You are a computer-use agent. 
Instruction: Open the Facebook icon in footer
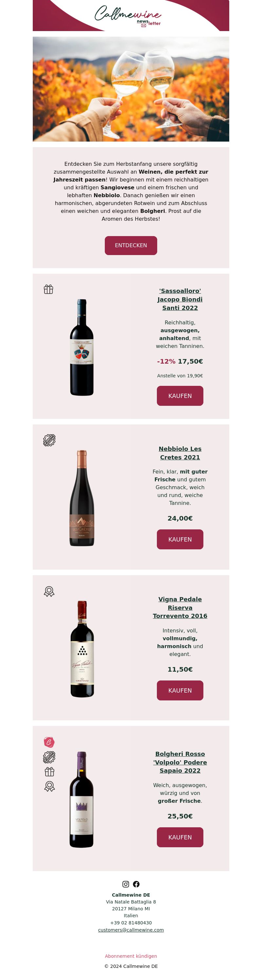(136, 884)
